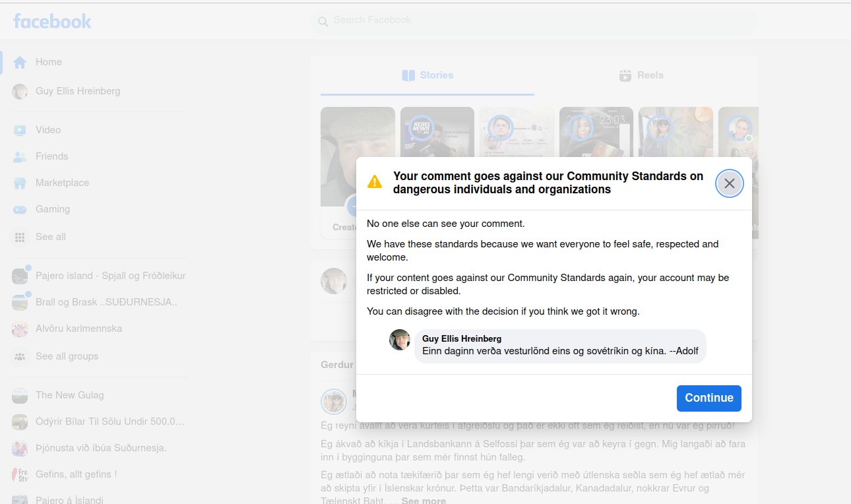Screen dimensions: 851x504
Task: Click The New Gulag thumbnail icon
Action: [20, 396]
